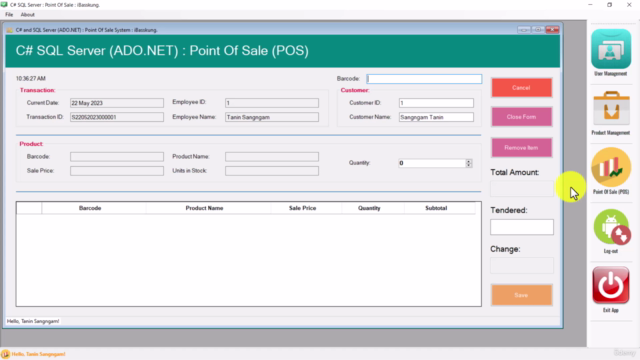
Task: Click the red Exit App power icon
Action: pyautogui.click(x=611, y=285)
